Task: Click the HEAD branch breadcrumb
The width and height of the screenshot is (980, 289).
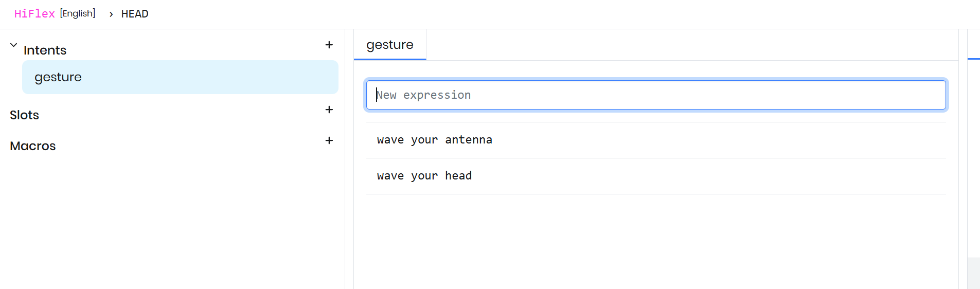Action: pyautogui.click(x=135, y=14)
